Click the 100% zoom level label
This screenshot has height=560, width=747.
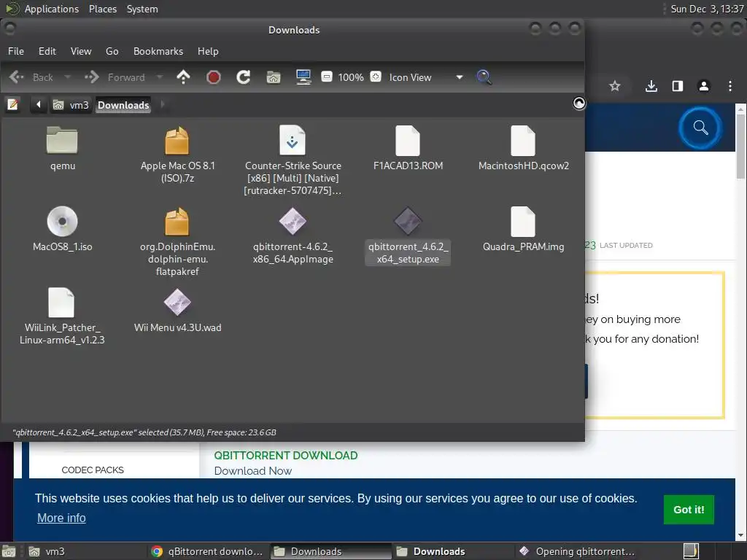click(x=351, y=77)
